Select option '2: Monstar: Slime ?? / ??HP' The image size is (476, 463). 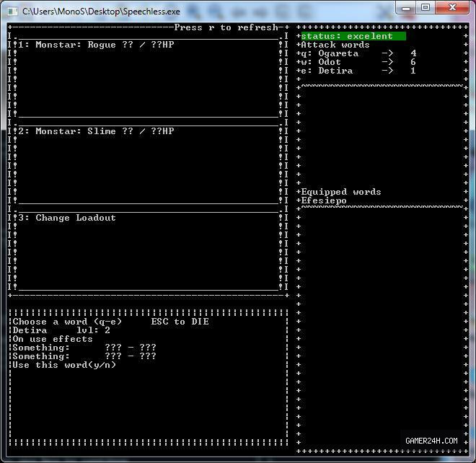click(96, 131)
